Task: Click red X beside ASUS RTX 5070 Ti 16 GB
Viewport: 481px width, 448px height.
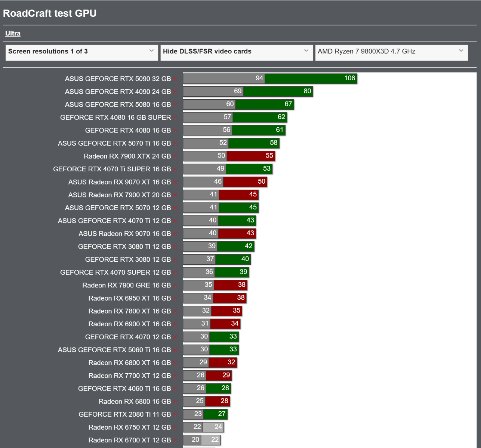Action: pyautogui.click(x=175, y=144)
